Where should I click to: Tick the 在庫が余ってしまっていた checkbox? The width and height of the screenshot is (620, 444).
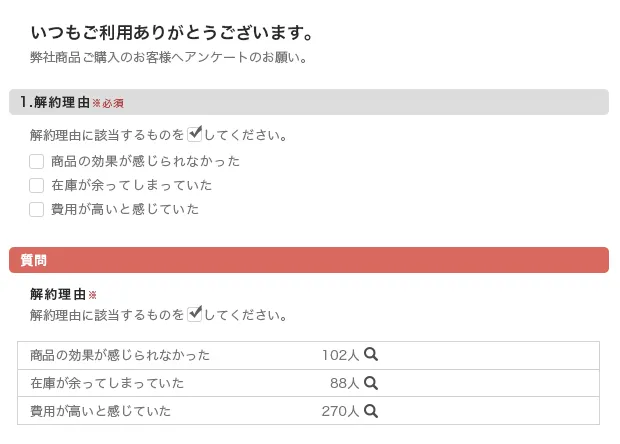click(x=37, y=185)
